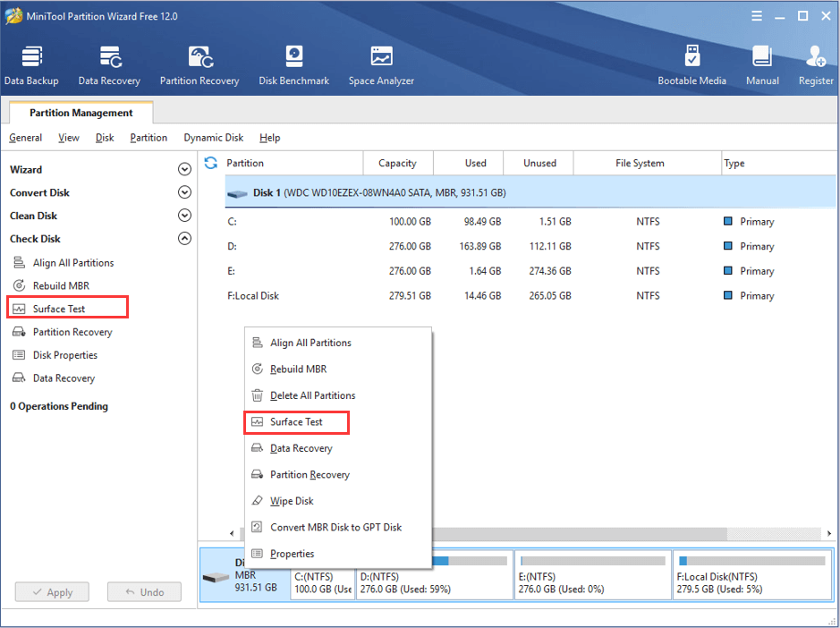Select the E: partition row
The image size is (840, 628).
pos(530,270)
